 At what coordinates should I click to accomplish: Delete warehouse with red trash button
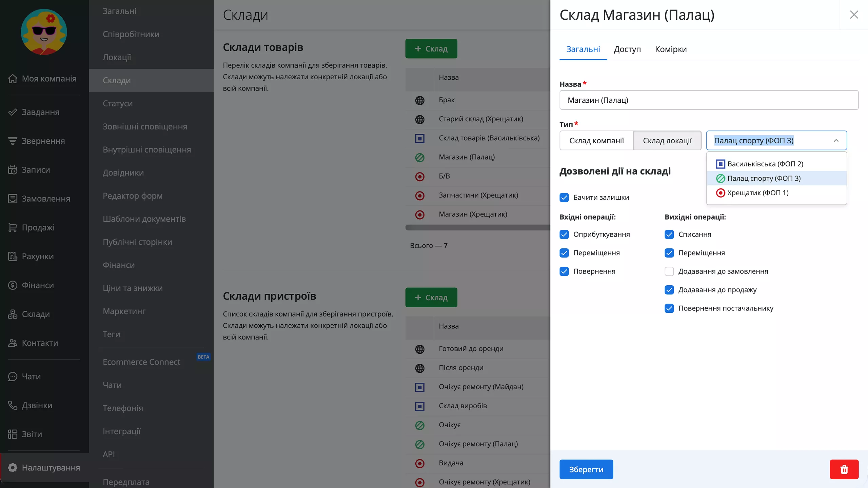[x=844, y=469]
